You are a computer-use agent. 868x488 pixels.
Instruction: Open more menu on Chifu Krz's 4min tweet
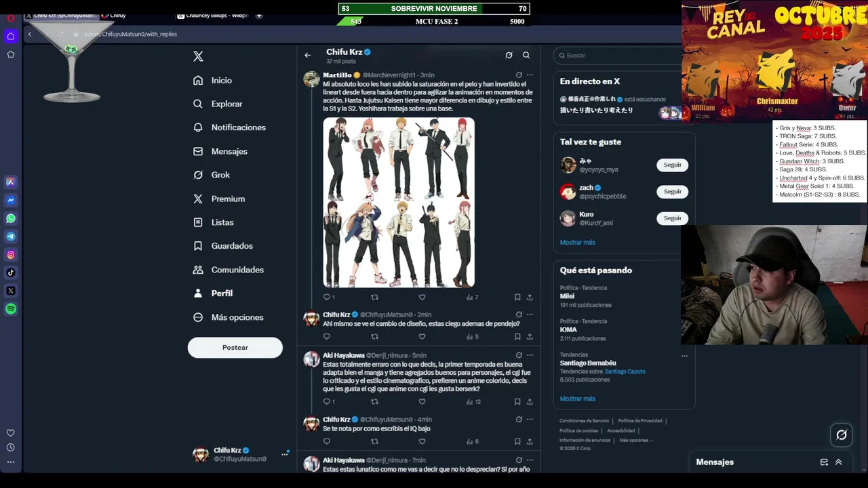530,419
